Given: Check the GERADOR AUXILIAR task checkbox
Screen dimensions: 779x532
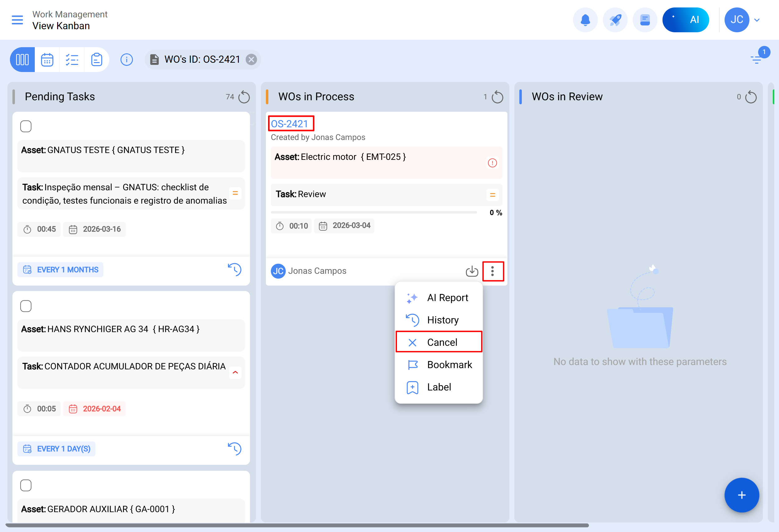Looking at the screenshot, I should [26, 485].
